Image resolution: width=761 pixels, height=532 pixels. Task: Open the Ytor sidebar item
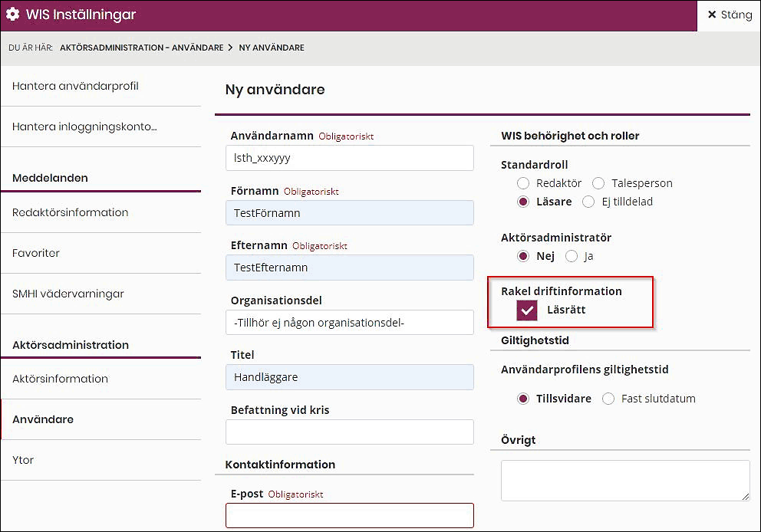coord(23,460)
